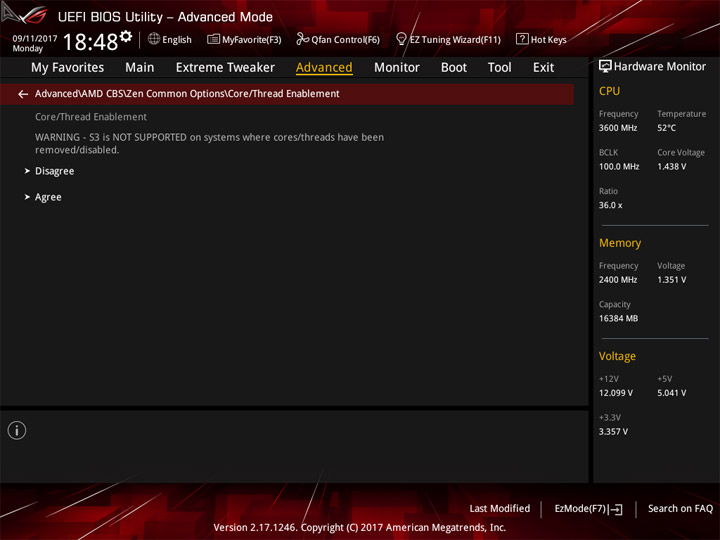The height and width of the screenshot is (540, 720).
Task: Open the My Favorites tab
Action: (x=68, y=68)
